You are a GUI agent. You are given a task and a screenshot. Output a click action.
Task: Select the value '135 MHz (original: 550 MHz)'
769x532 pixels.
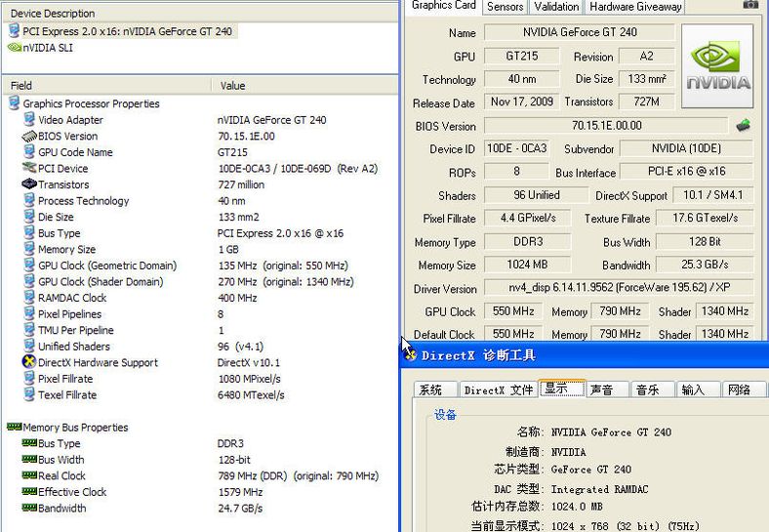(x=283, y=266)
